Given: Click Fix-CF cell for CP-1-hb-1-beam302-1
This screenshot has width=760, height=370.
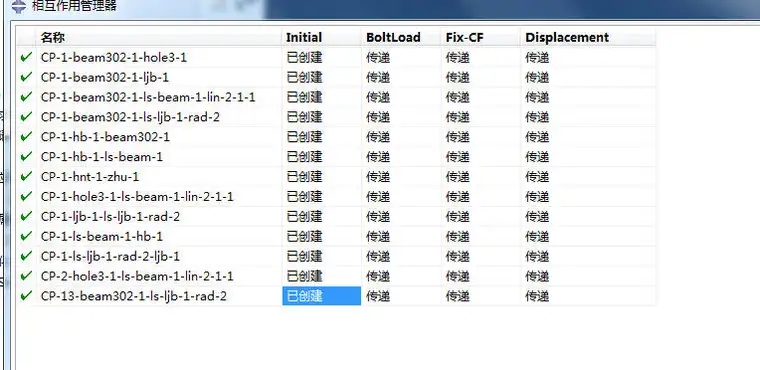Looking at the screenshot, I should click(x=481, y=137).
